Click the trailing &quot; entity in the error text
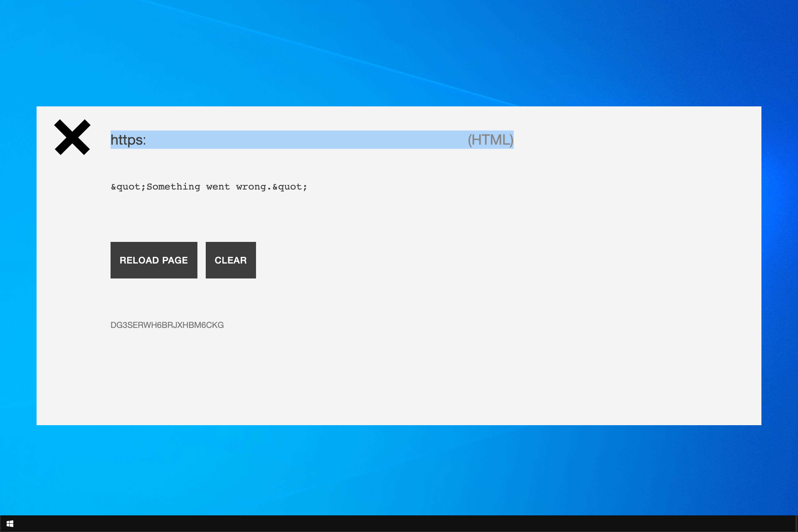This screenshot has height=532, width=798. coord(290,187)
